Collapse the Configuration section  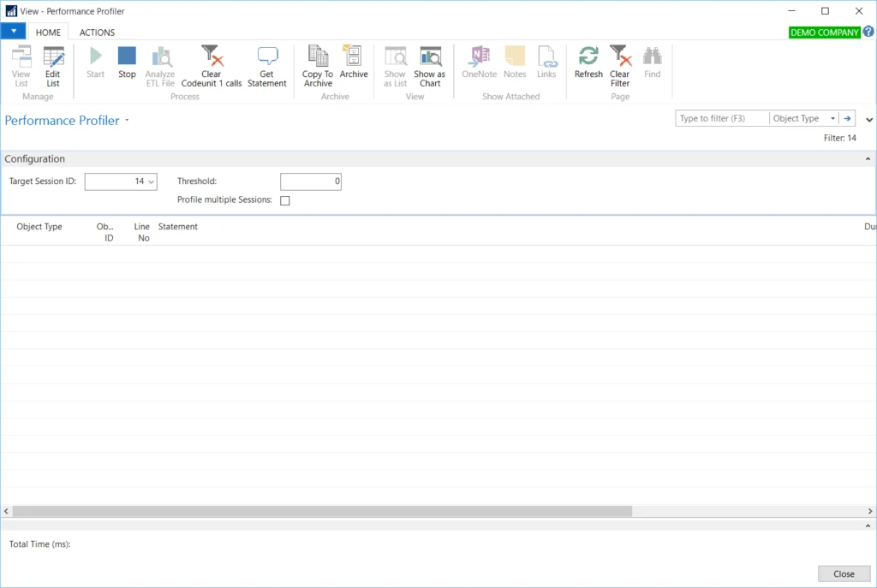click(x=867, y=158)
